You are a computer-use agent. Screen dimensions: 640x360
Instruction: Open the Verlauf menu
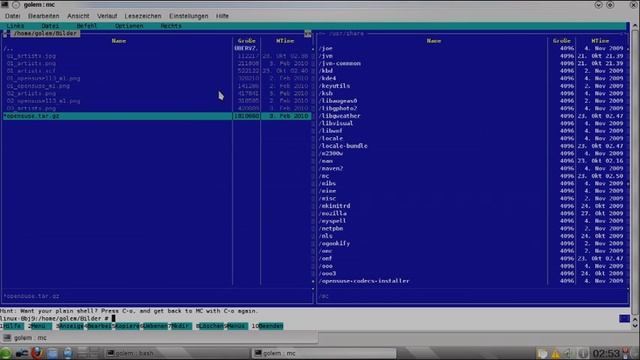[x=107, y=16]
